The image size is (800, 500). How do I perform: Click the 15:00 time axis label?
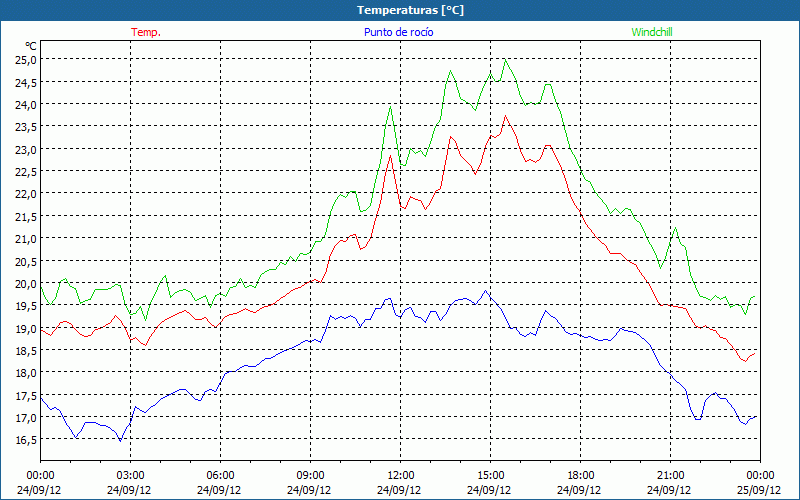click(490, 476)
